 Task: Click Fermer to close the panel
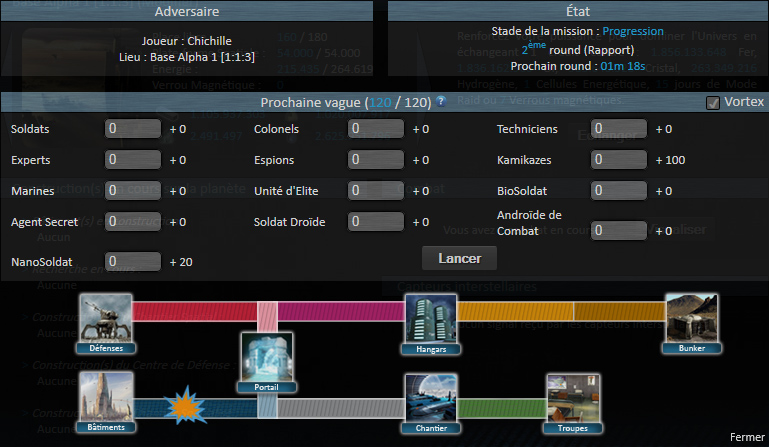pos(746,437)
